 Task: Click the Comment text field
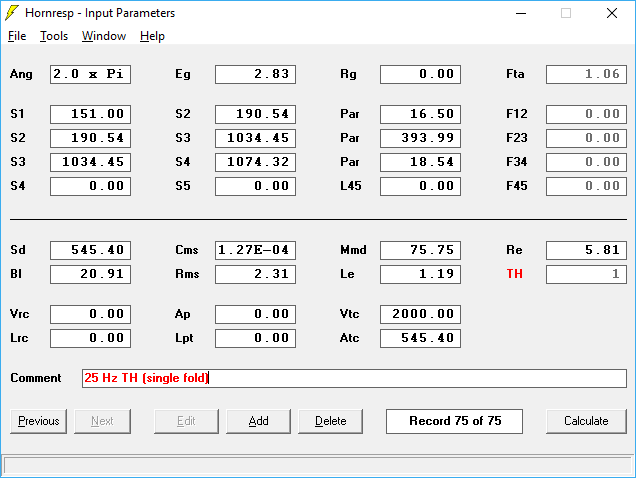point(354,378)
